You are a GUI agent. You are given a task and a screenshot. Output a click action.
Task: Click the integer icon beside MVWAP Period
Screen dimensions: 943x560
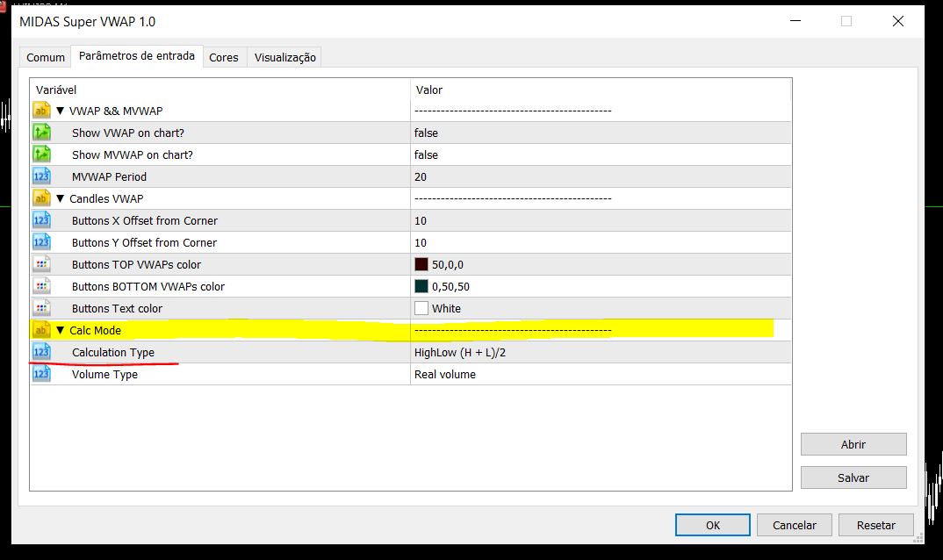coord(41,176)
